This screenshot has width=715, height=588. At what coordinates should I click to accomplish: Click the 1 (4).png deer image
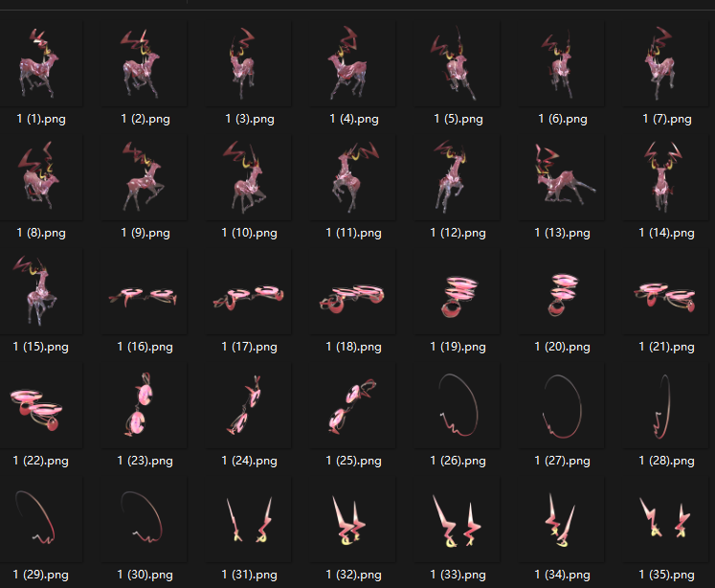click(x=353, y=65)
